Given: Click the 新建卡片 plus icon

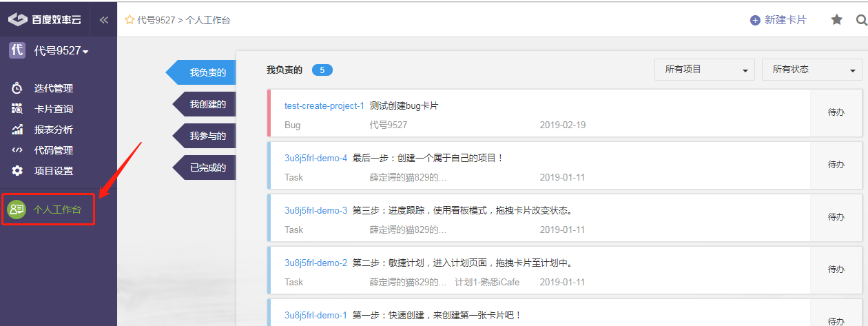Looking at the screenshot, I should [755, 21].
